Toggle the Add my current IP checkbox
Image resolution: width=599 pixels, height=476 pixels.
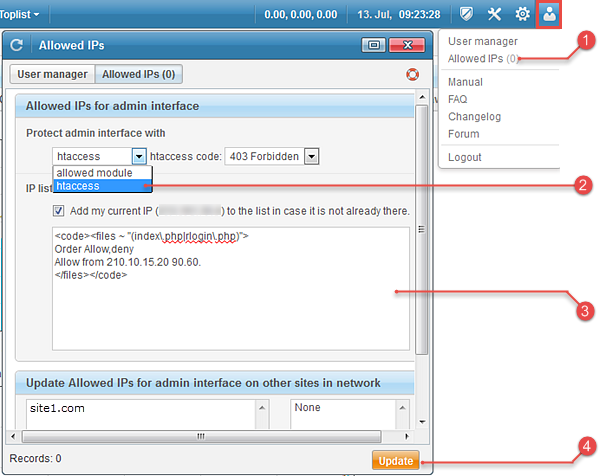tap(58, 210)
